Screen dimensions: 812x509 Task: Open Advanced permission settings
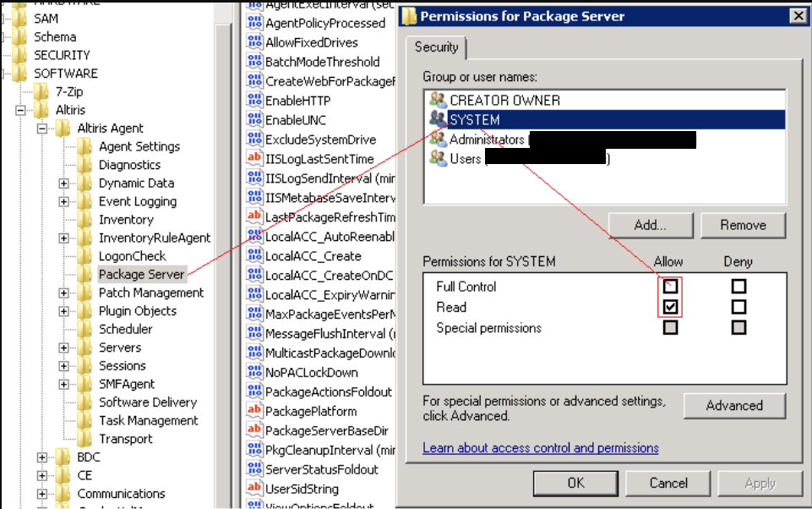click(734, 405)
